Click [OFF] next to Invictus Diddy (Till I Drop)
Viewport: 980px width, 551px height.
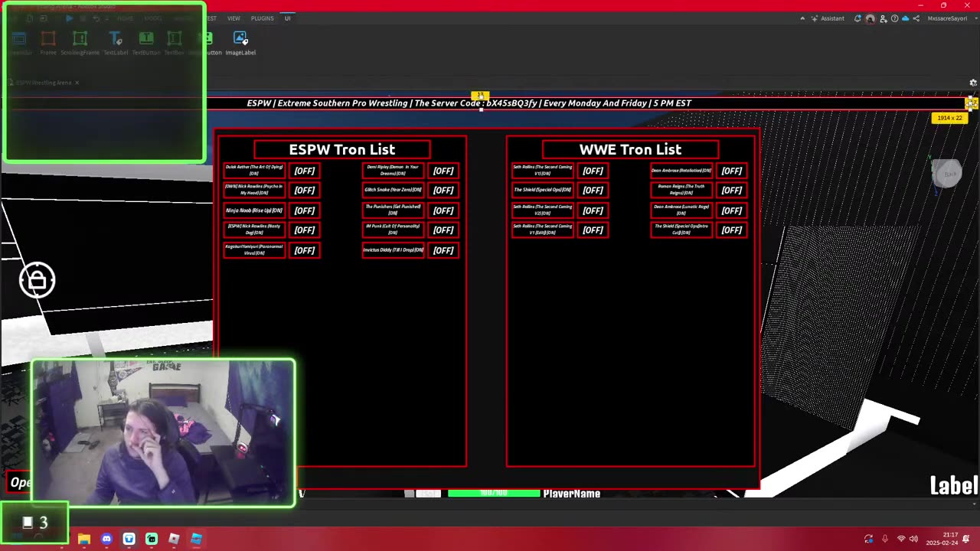(443, 250)
